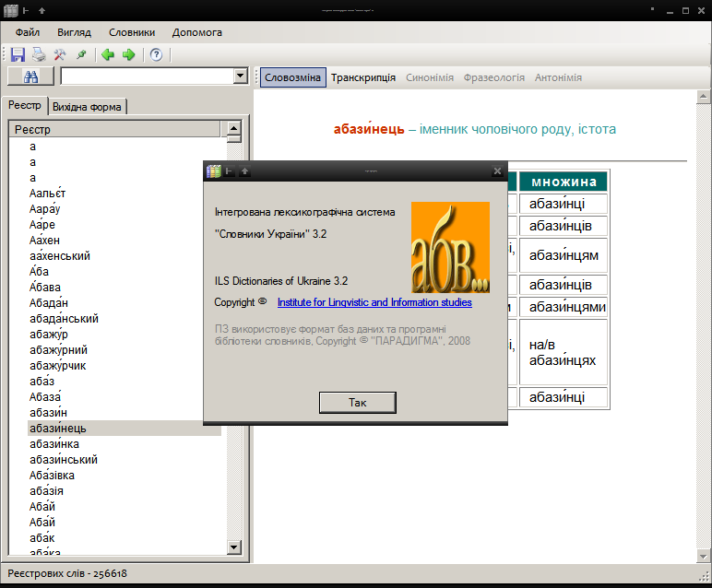Select the Антонімія tab
The height and width of the screenshot is (588, 712).
click(558, 77)
